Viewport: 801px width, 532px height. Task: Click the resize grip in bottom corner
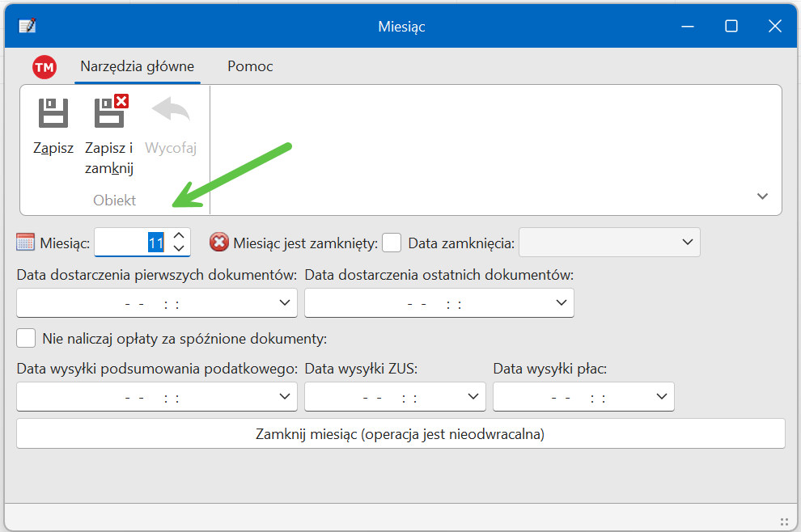(x=783, y=521)
